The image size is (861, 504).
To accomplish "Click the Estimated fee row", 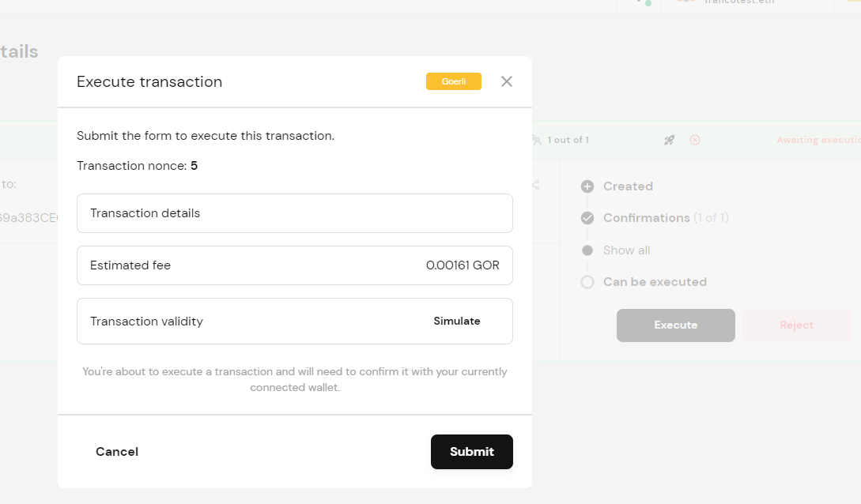I will point(294,265).
